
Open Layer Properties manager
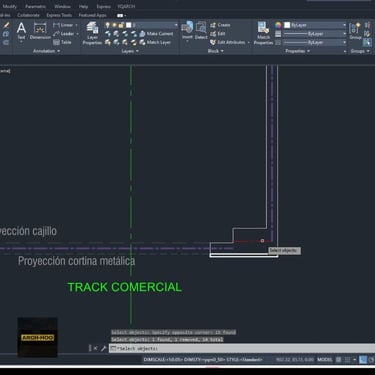click(x=92, y=33)
